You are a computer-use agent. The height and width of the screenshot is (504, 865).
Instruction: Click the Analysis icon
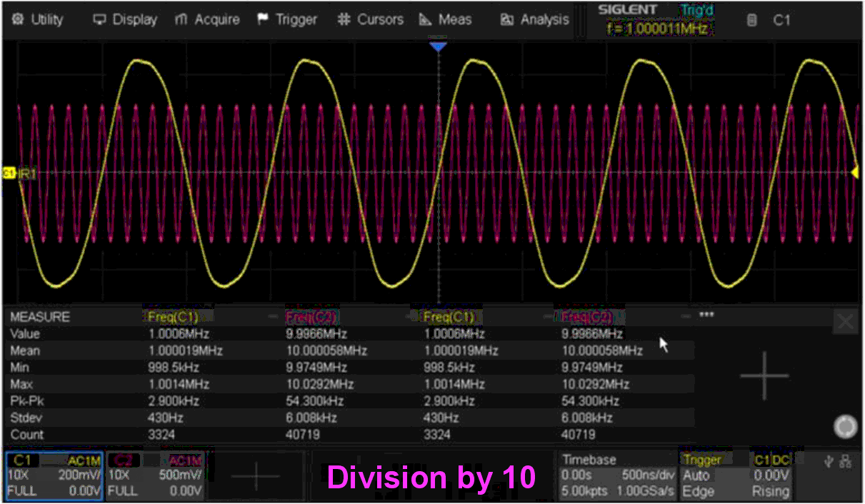pyautogui.click(x=507, y=19)
